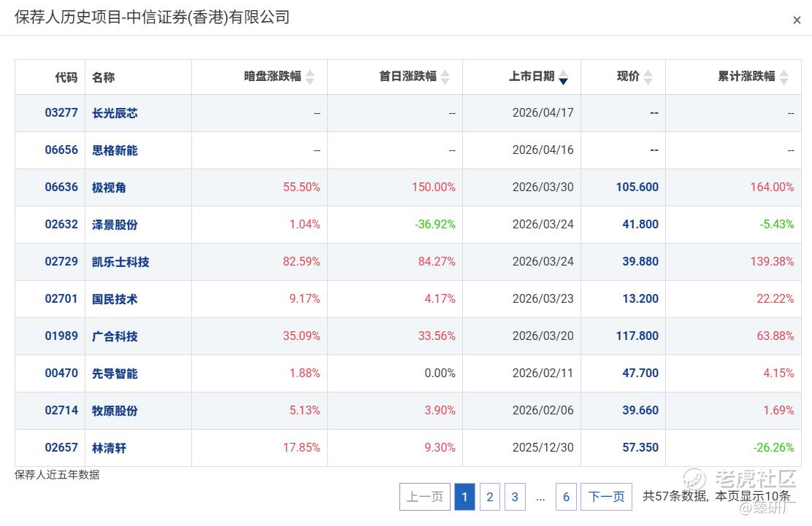Select 55.50% grey market gain cell
The width and height of the screenshot is (812, 526).
[302, 187]
